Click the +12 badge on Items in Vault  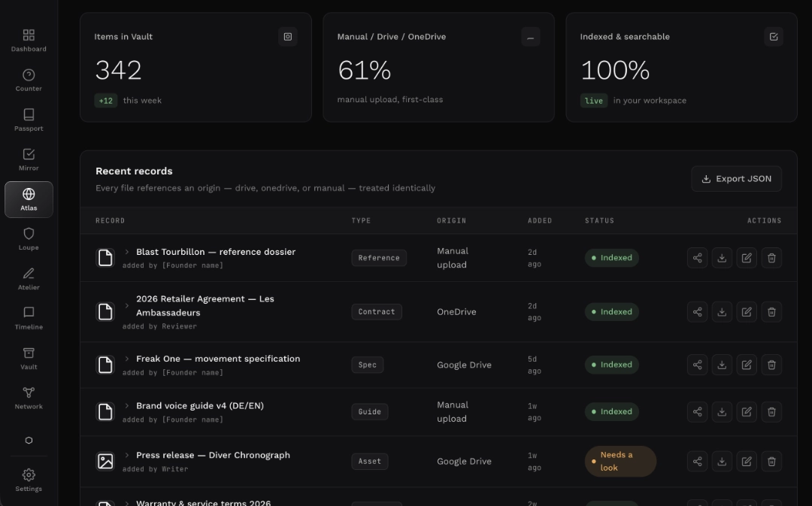point(106,101)
